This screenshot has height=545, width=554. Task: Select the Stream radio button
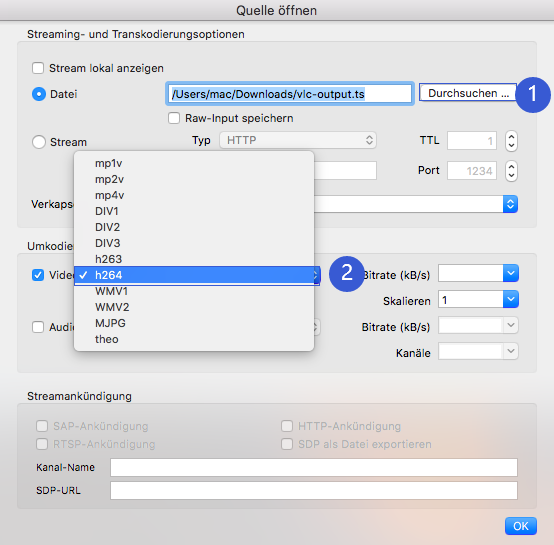tap(39, 142)
